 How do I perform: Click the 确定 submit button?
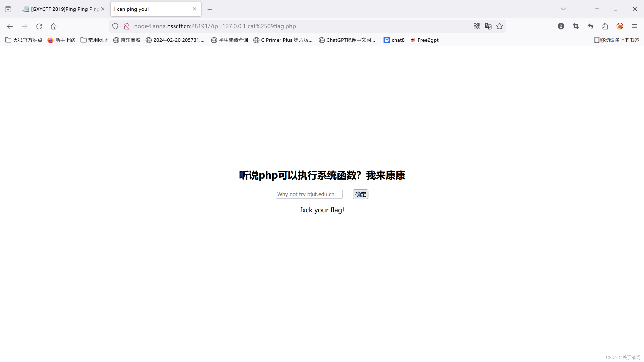tap(360, 194)
